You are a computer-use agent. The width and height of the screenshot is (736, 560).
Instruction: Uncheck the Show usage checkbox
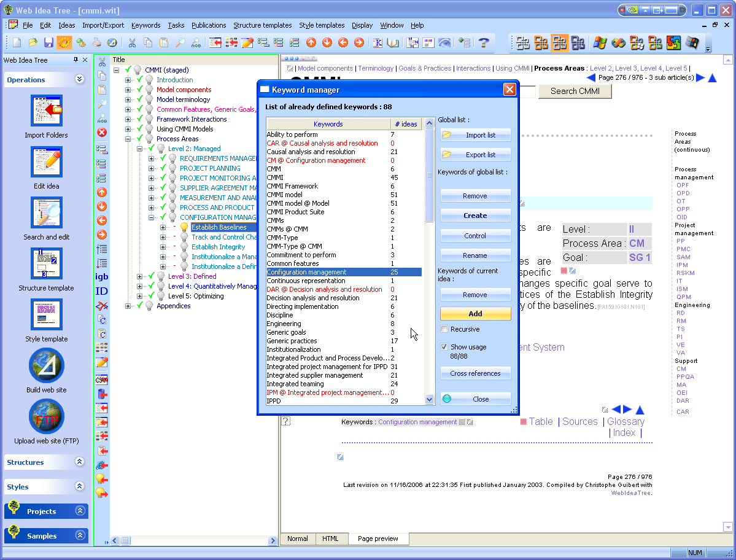(x=444, y=347)
